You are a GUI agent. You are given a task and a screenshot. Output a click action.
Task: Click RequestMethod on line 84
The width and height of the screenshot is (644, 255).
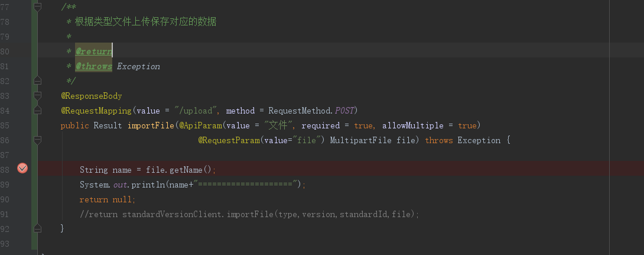(x=300, y=111)
